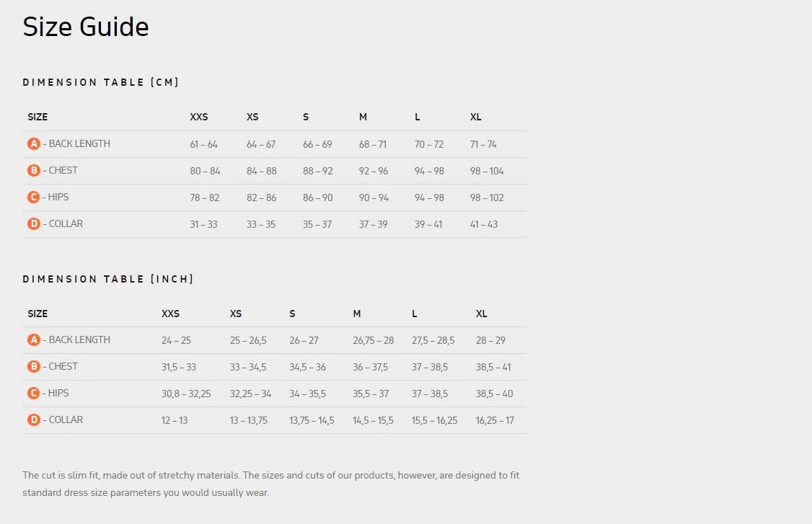Click the 37 – 39 collar value
The width and height of the screenshot is (812, 524).
[373, 224]
